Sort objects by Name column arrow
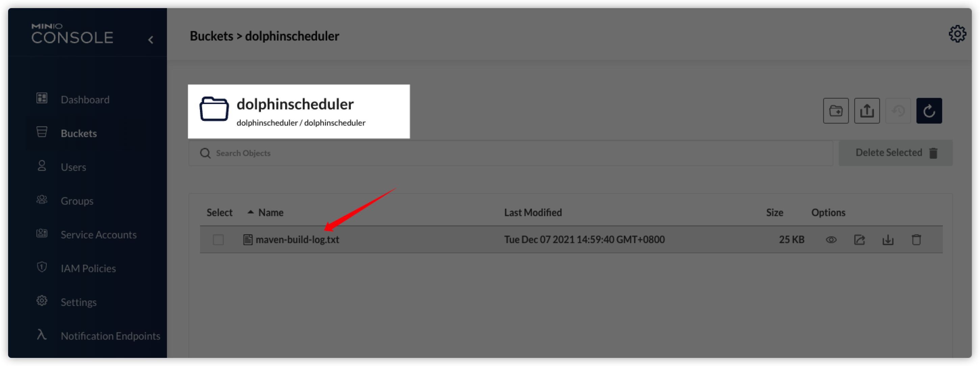Screen dimensions: 980x366 250,212
